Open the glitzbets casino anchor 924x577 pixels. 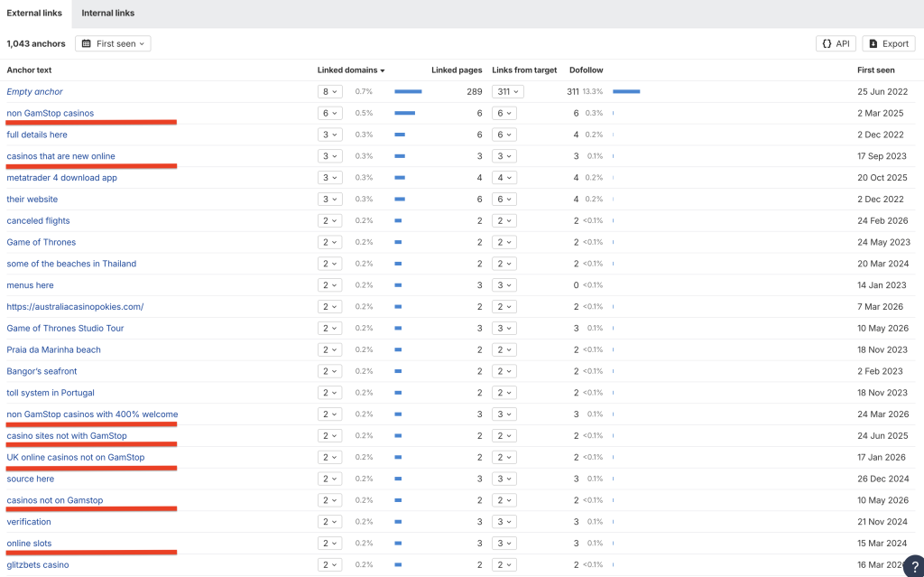click(x=38, y=564)
